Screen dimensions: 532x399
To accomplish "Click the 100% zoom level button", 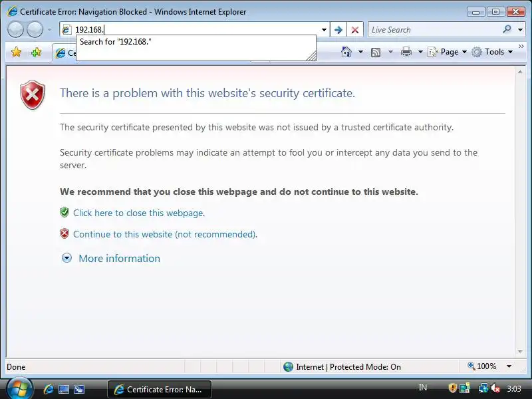I will [481, 366].
